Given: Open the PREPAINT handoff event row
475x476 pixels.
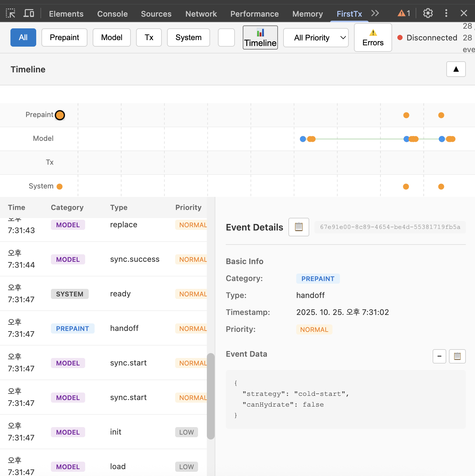Looking at the screenshot, I should 103,328.
